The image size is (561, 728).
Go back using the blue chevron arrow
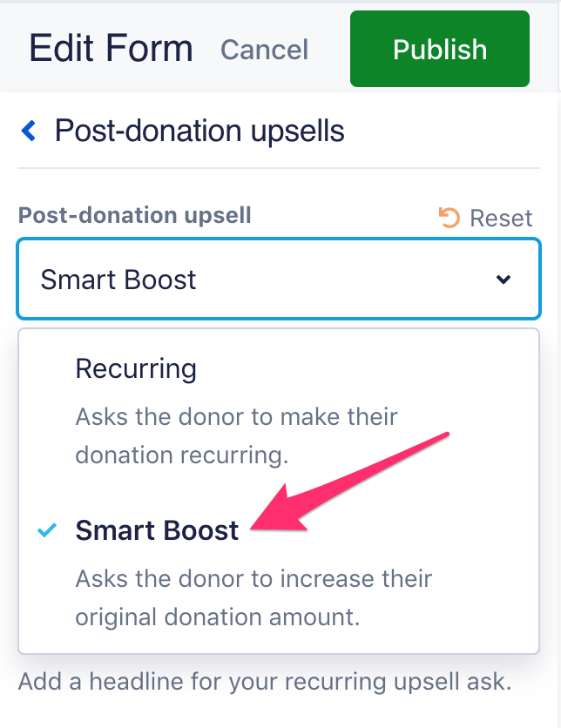pyautogui.click(x=29, y=131)
